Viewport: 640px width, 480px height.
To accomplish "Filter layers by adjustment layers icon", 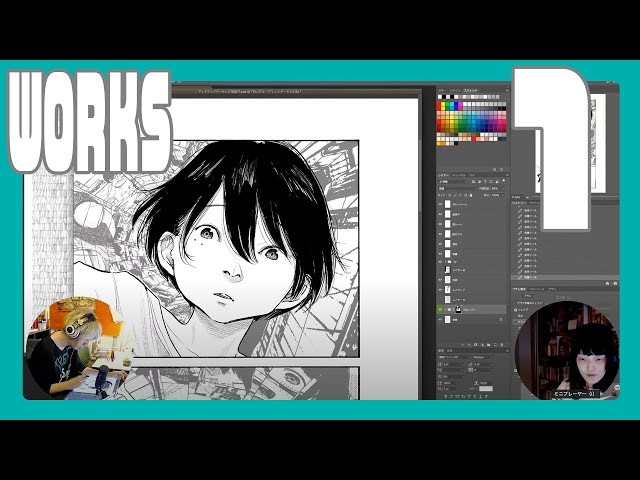I will point(479,181).
